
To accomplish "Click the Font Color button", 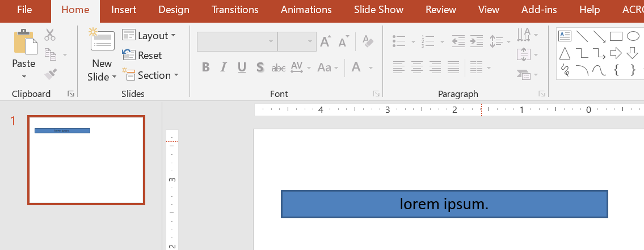I will point(356,67).
